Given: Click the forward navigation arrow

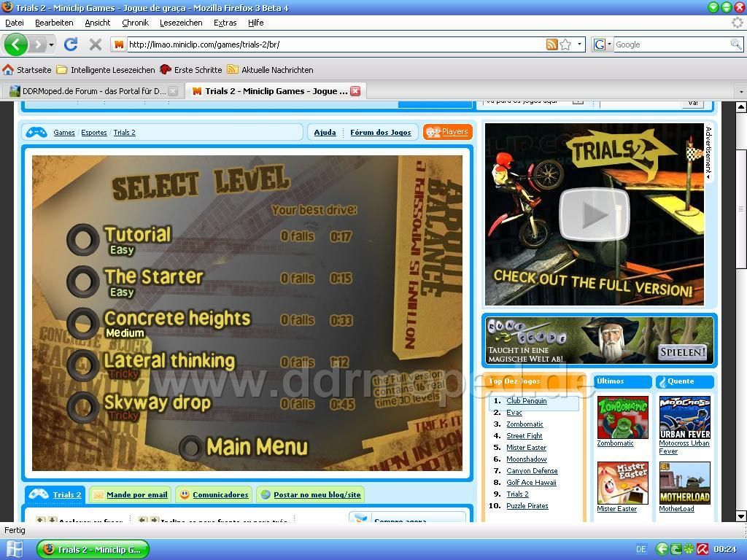Looking at the screenshot, I should 38,44.
